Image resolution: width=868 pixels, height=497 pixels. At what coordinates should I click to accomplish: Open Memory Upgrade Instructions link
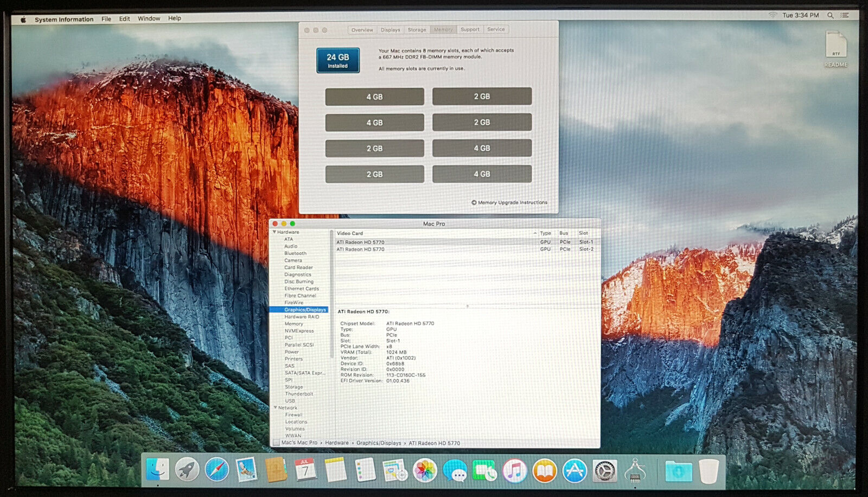pyautogui.click(x=509, y=202)
